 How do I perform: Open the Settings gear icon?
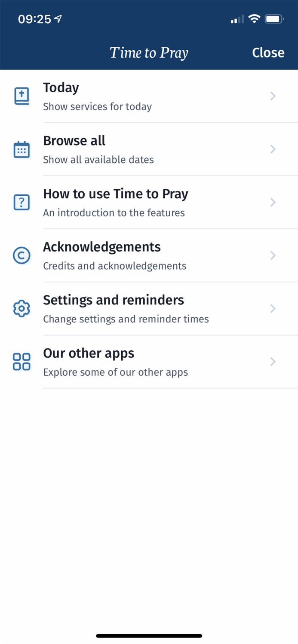(x=22, y=308)
